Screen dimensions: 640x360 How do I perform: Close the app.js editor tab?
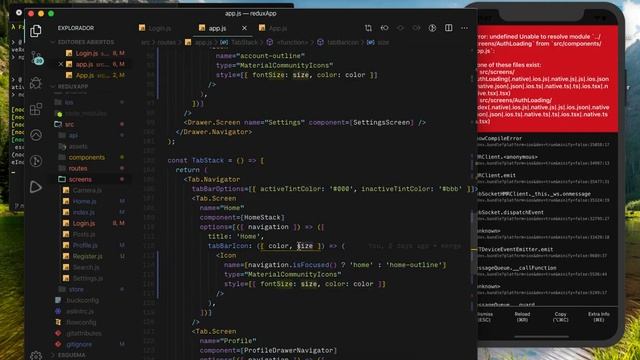pos(244,28)
